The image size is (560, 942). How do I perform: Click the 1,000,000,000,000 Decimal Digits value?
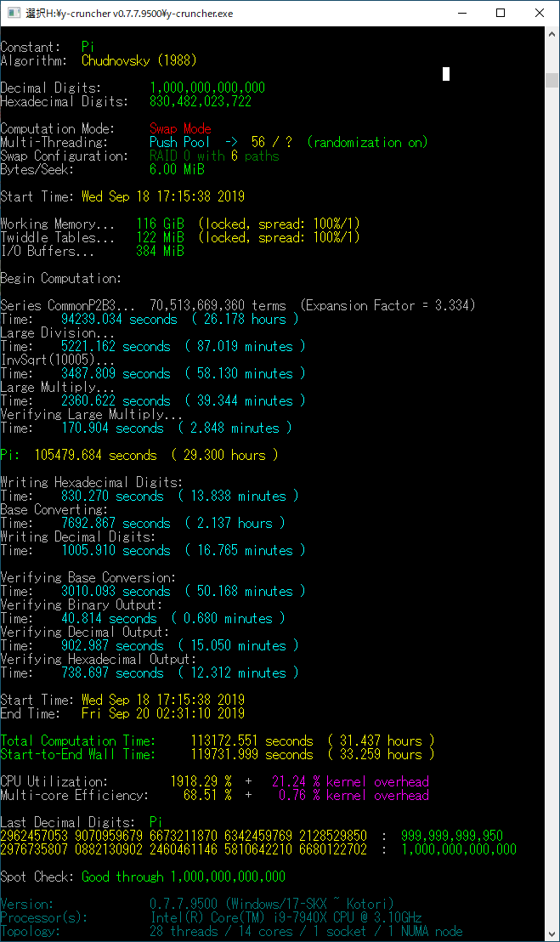(x=207, y=88)
